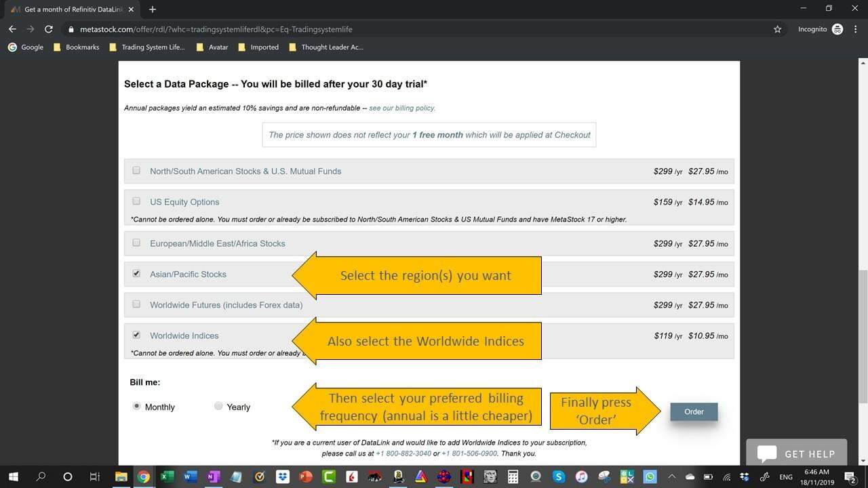Open the battery status tray icon
The height and width of the screenshot is (488, 868).
click(x=709, y=476)
